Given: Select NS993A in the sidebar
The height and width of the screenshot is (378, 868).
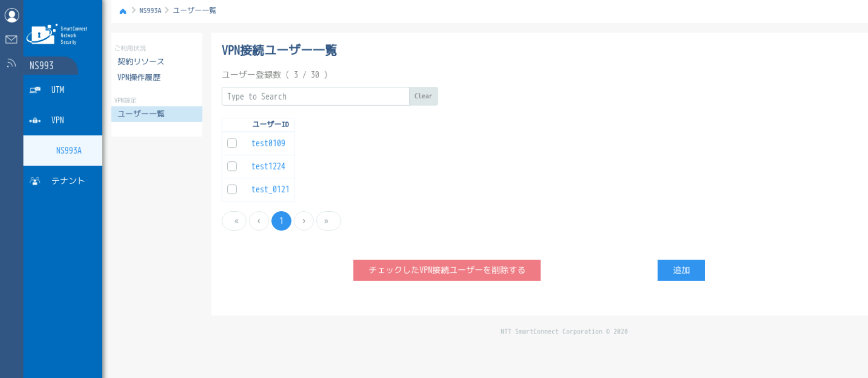Looking at the screenshot, I should point(63,150).
